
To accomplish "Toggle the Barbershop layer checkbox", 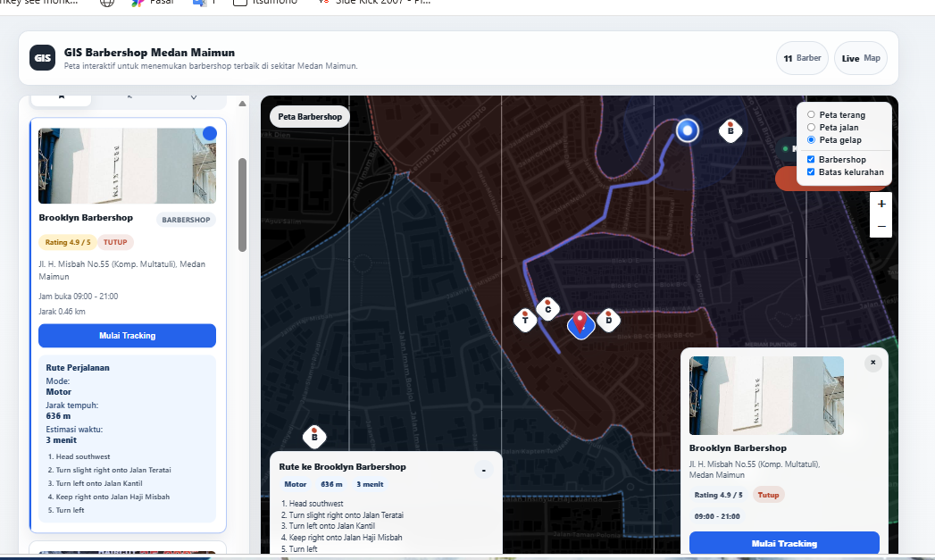I will (811, 159).
